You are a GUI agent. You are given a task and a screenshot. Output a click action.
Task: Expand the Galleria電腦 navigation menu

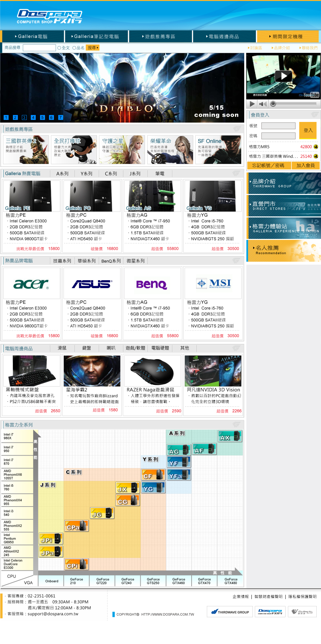[32, 37]
